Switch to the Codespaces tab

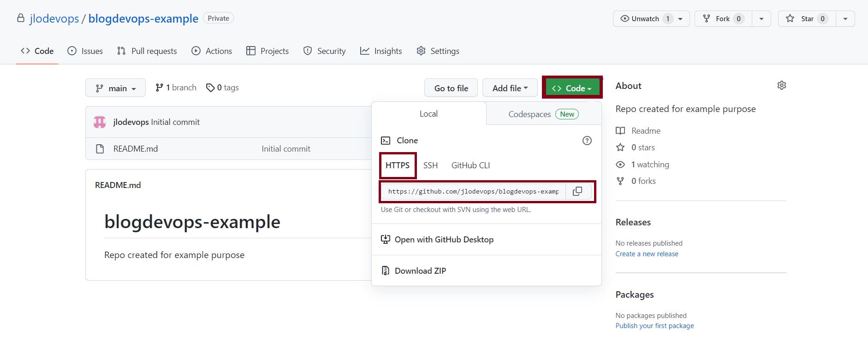[x=544, y=114]
